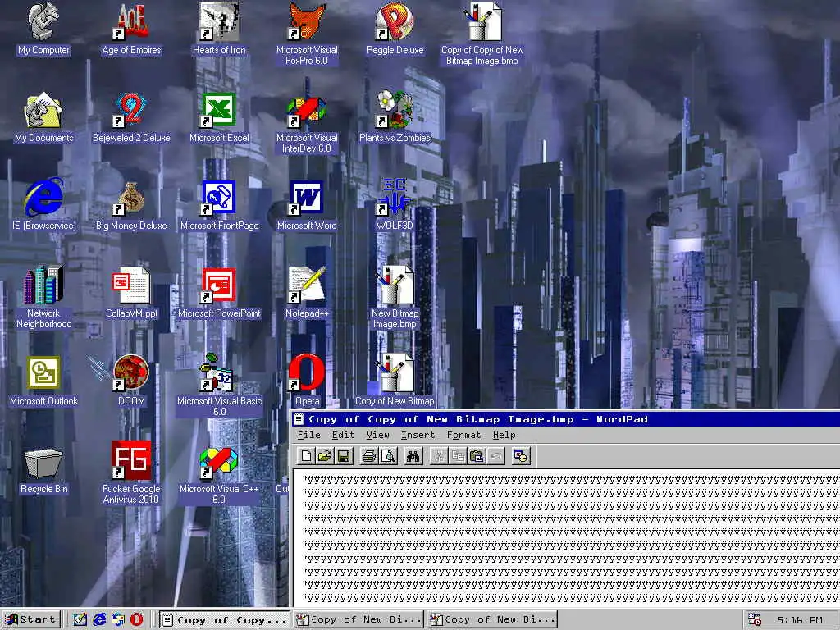The height and width of the screenshot is (630, 840).
Task: Select the Network Neighborhood icon
Action: pyautogui.click(x=44, y=297)
